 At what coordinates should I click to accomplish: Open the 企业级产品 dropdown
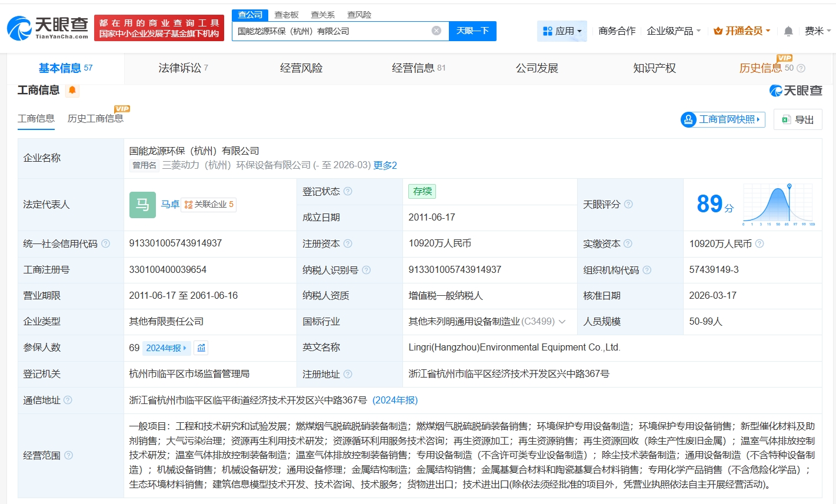674,31
